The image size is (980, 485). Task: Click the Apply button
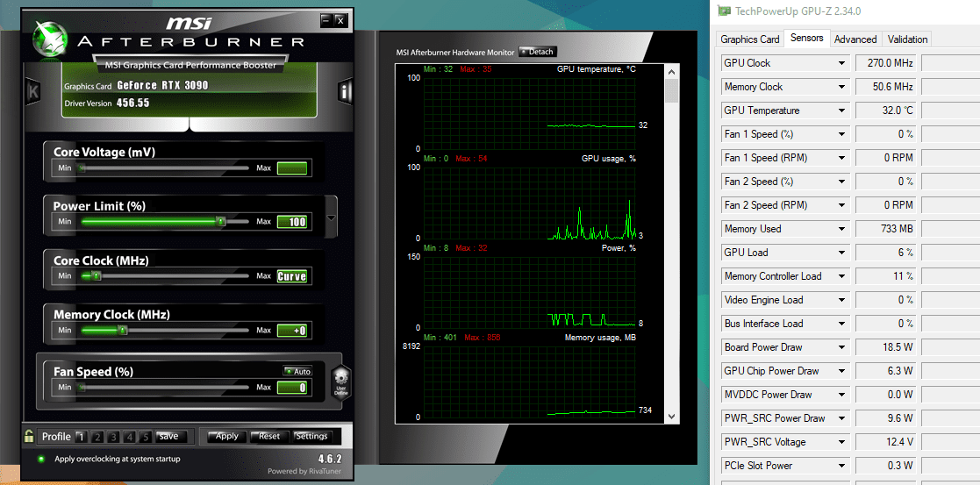click(x=226, y=436)
